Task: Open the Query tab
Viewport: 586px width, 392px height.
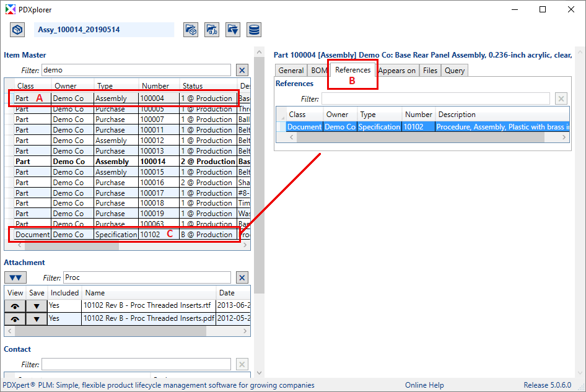Action: [x=455, y=70]
